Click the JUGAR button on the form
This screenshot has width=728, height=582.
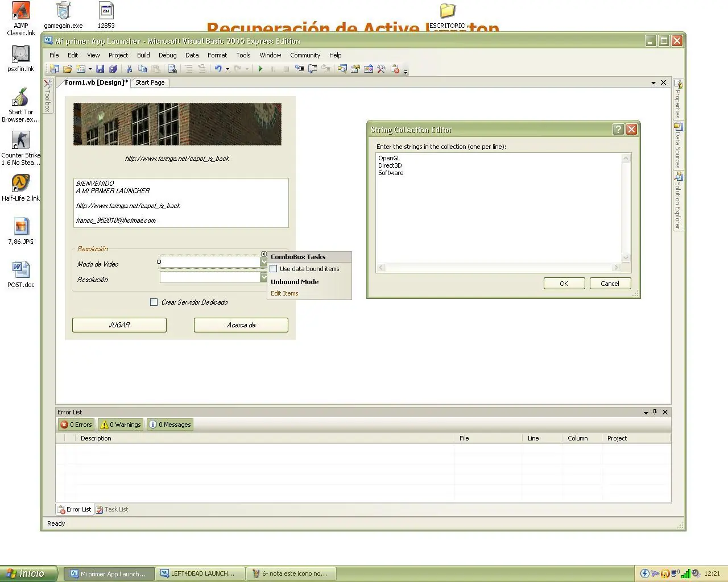coord(119,325)
